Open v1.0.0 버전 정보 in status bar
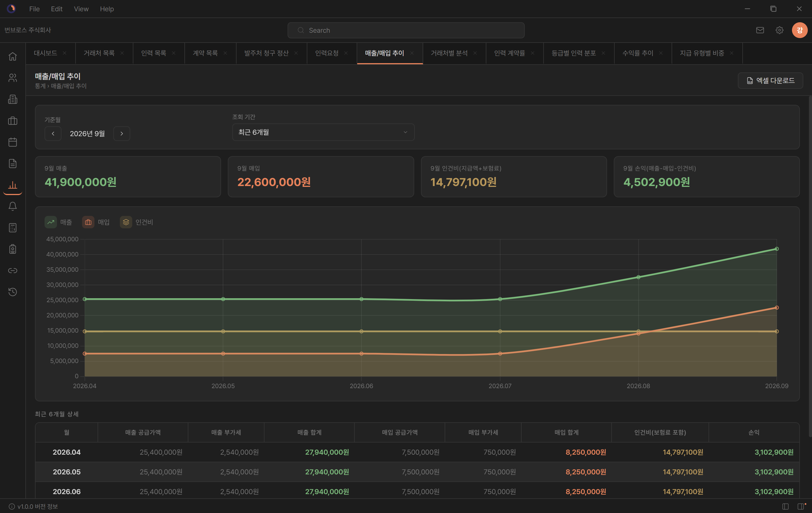Screen dimensions: 812x513 pos(34,506)
